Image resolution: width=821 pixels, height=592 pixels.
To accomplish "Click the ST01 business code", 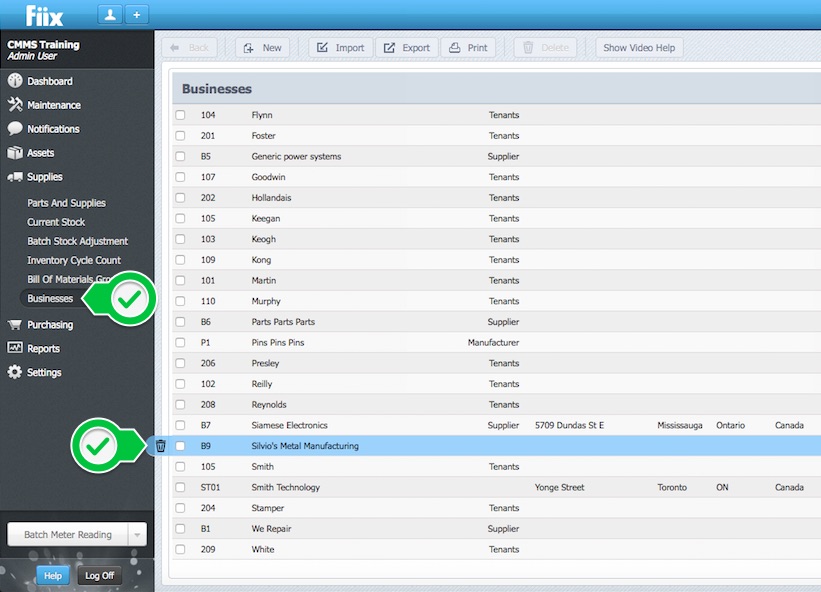I will tap(210, 487).
